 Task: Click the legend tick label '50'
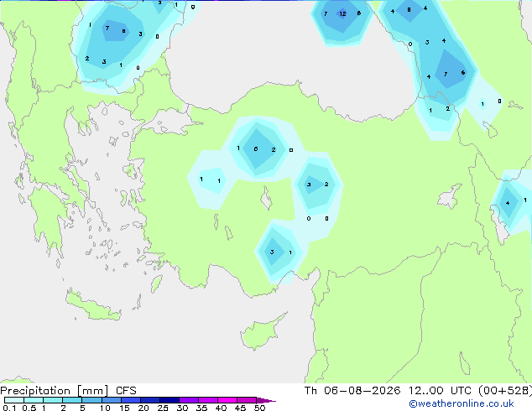259,408
